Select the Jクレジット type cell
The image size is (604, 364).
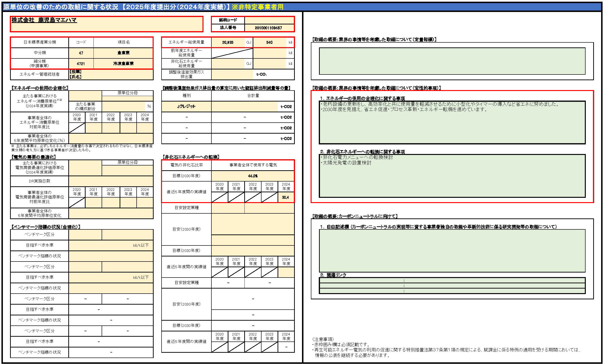tap(186, 107)
